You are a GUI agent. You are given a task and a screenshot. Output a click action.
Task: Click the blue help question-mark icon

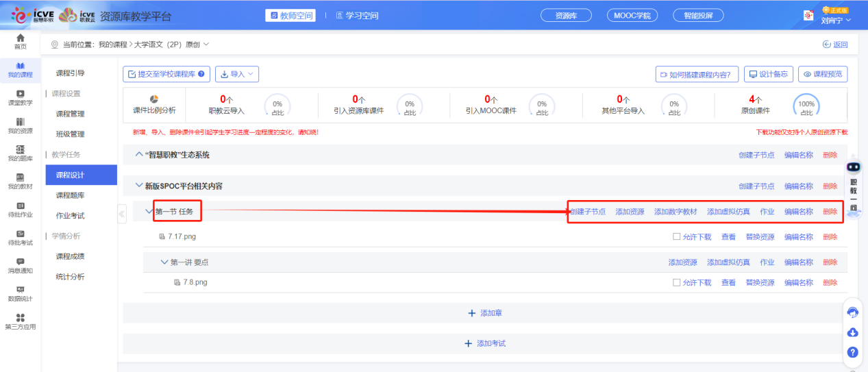point(853,352)
